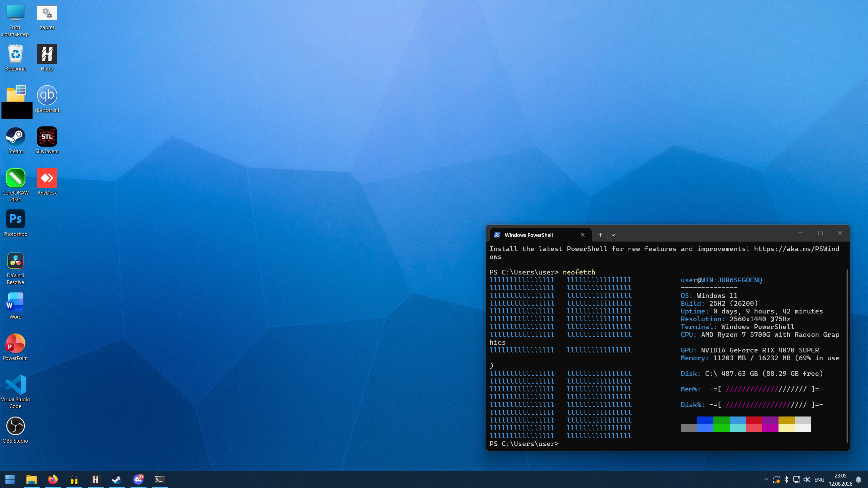Open the clock showing 23:05
Viewport: 868px width, 488px height.
coord(840,480)
